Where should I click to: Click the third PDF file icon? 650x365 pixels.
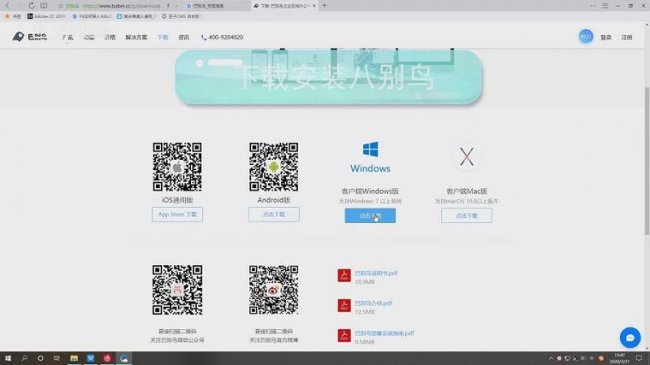click(x=344, y=335)
